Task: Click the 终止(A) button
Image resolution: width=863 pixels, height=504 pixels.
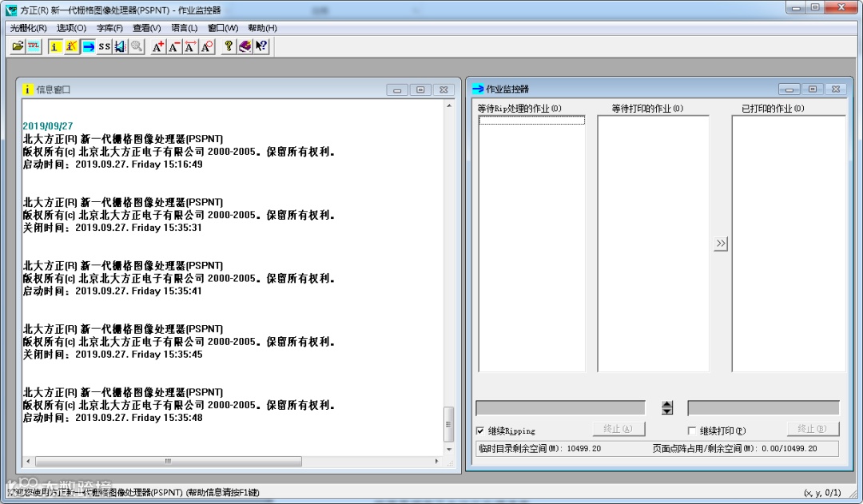Action: (618, 429)
